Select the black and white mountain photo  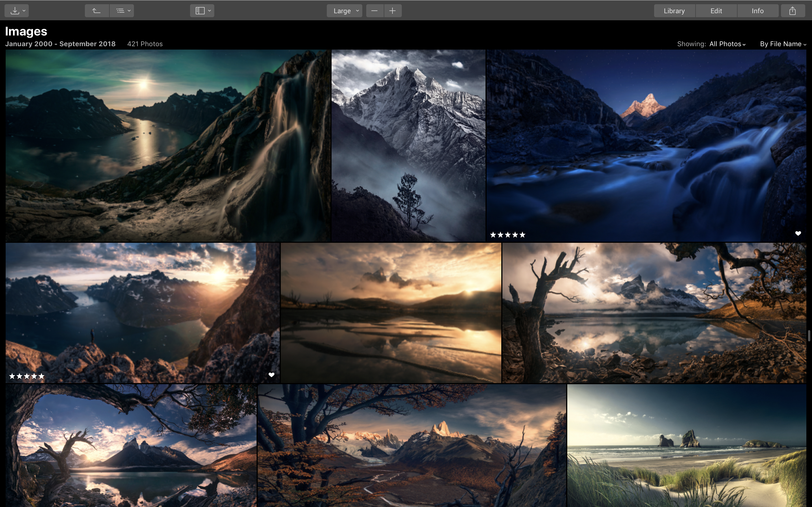(408, 146)
